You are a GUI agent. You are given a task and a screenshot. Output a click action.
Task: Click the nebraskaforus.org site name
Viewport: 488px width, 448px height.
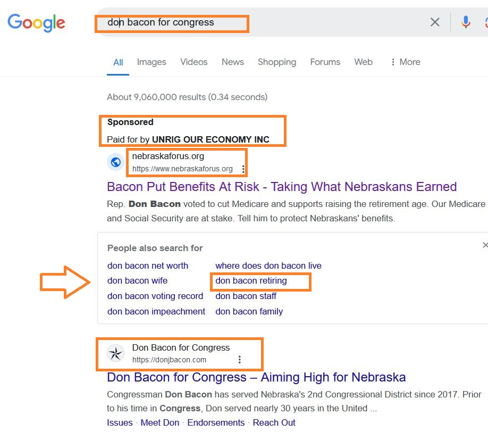point(168,156)
